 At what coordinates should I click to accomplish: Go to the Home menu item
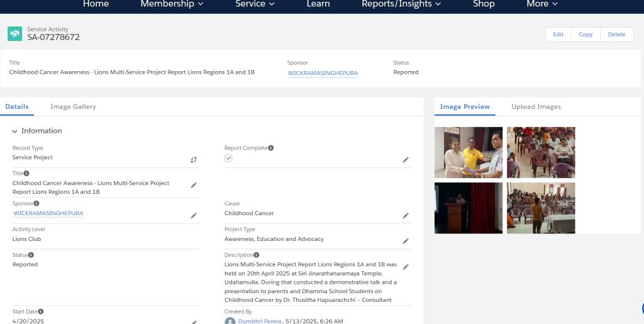point(96,4)
